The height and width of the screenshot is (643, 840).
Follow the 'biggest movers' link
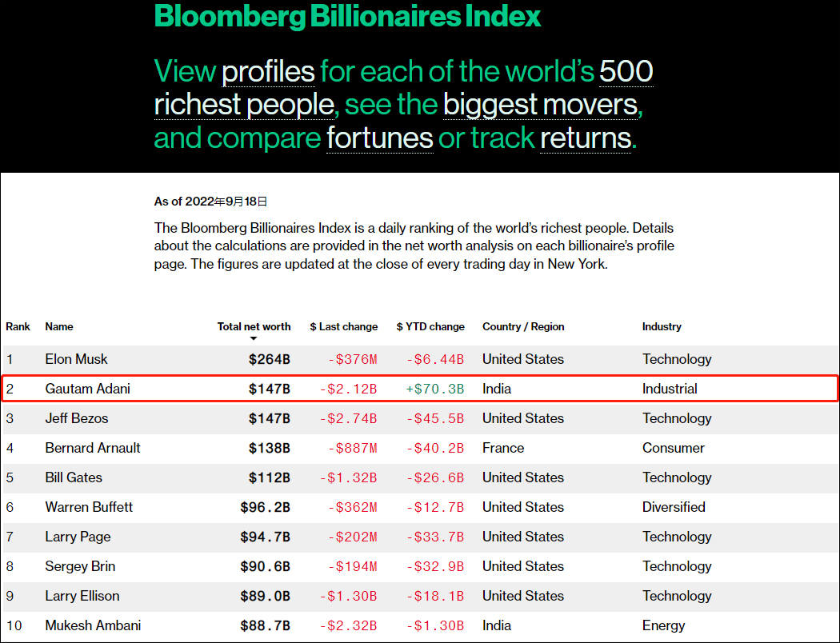tap(541, 105)
